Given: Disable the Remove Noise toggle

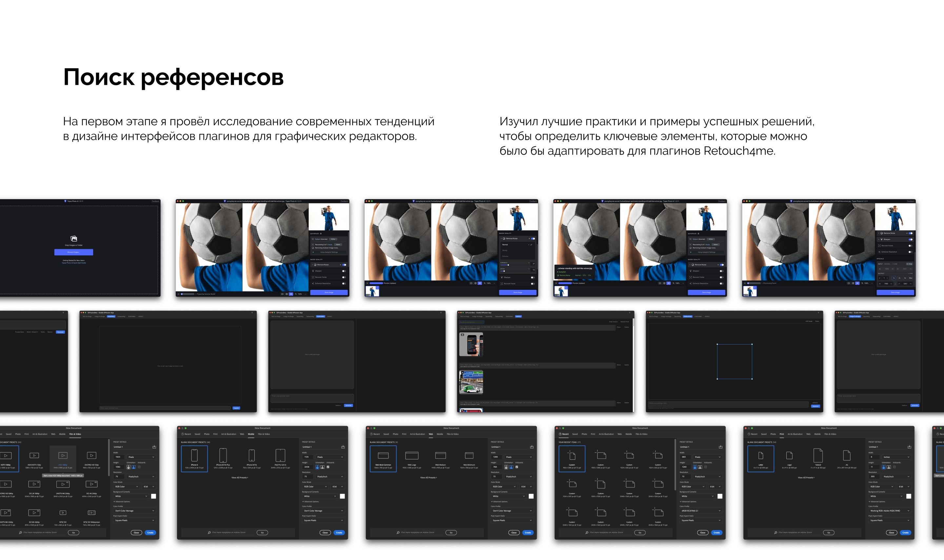Looking at the screenshot, I should pyautogui.click(x=722, y=265).
